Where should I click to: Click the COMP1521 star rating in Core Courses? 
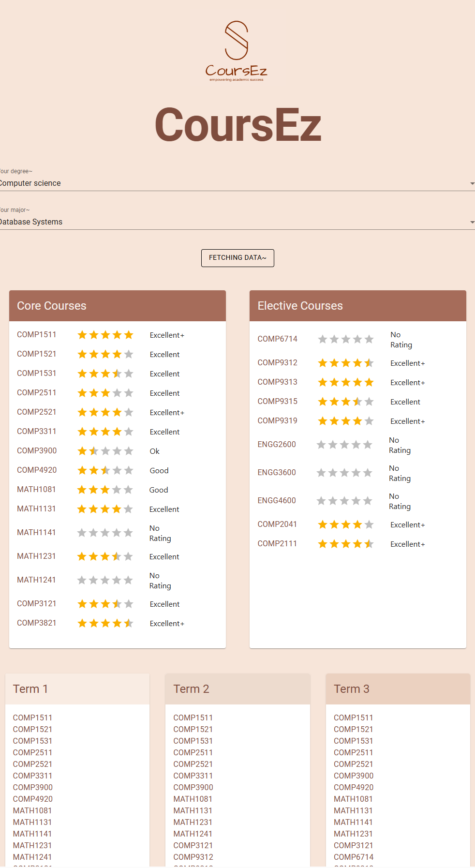pos(105,354)
